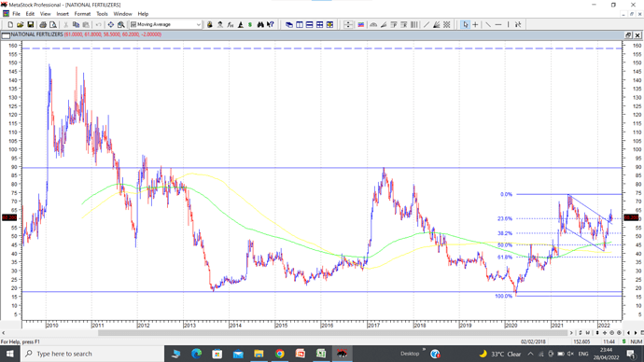Screen dimensions: 644x362
Task: Select the vertical line tool
Action: (x=508, y=24)
